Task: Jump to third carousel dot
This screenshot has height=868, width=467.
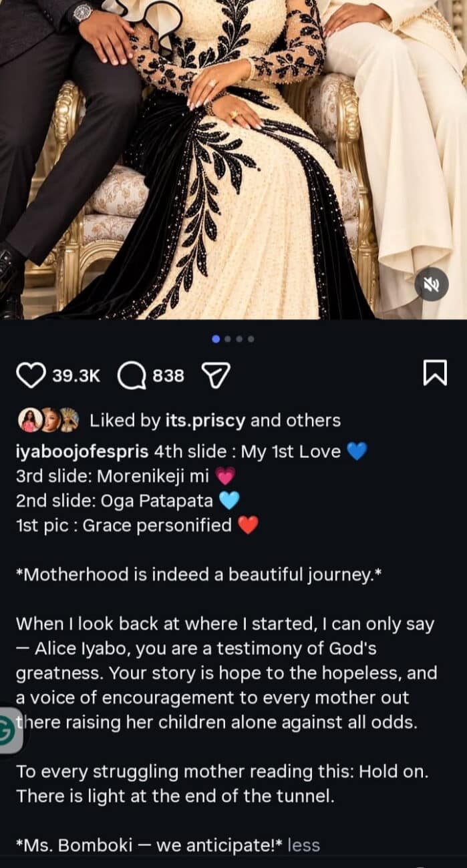Action: coord(239,339)
